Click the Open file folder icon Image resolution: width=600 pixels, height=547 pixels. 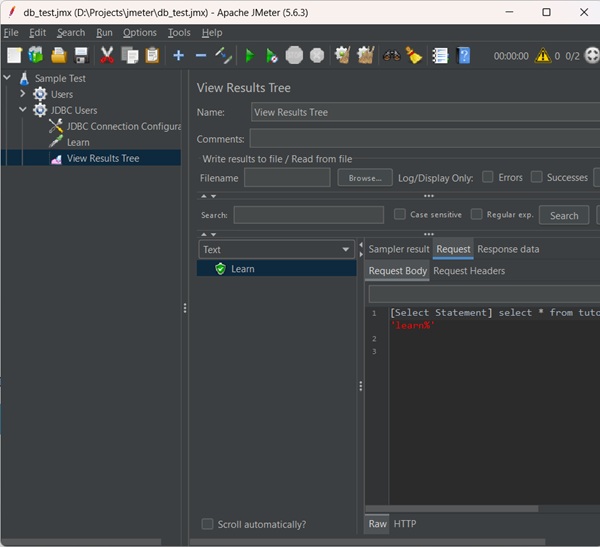point(59,56)
